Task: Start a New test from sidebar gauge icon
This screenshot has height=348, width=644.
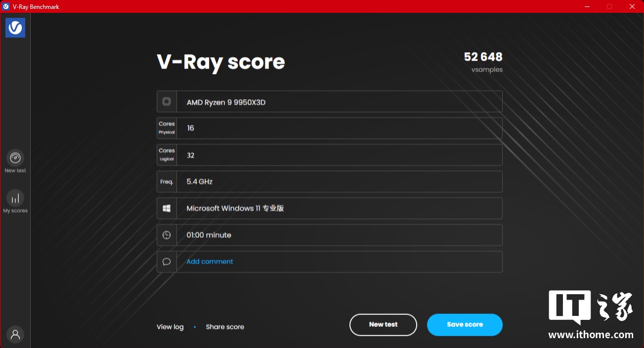Action: (x=15, y=158)
